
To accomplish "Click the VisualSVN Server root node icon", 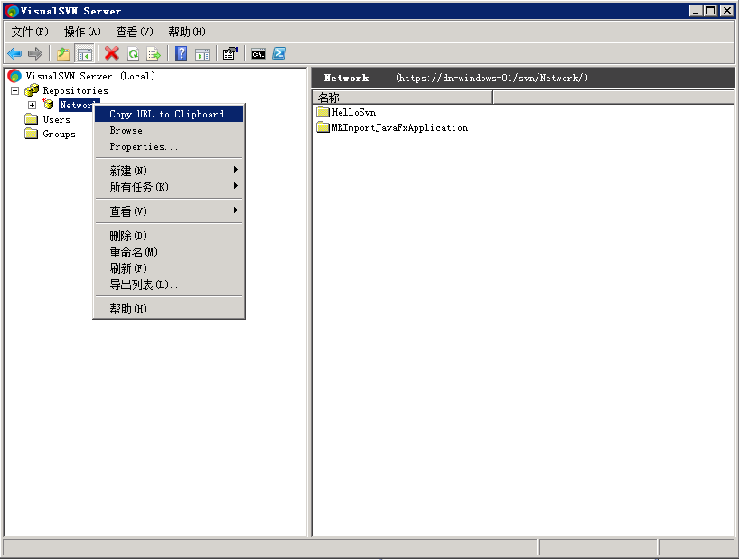I will (x=14, y=76).
